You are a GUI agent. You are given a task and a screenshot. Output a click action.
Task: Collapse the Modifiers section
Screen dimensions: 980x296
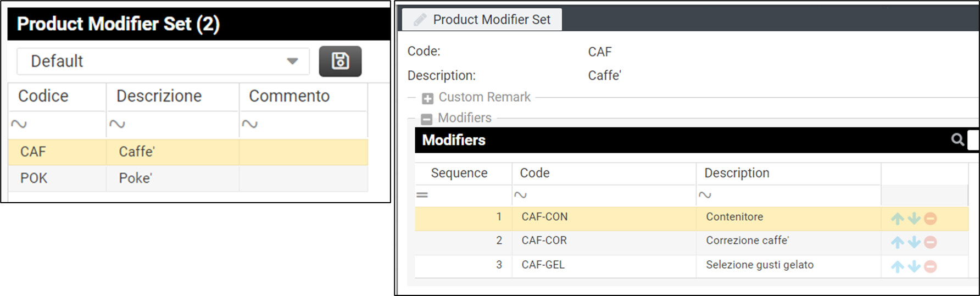tap(426, 119)
